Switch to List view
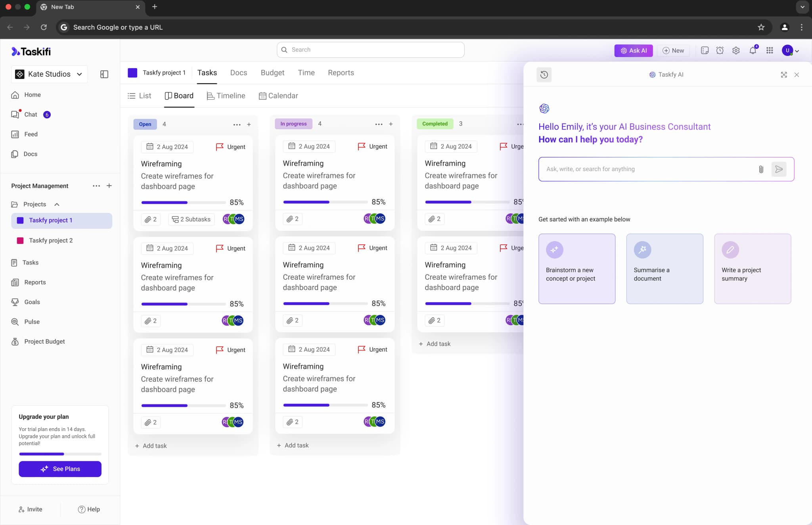 click(x=140, y=96)
